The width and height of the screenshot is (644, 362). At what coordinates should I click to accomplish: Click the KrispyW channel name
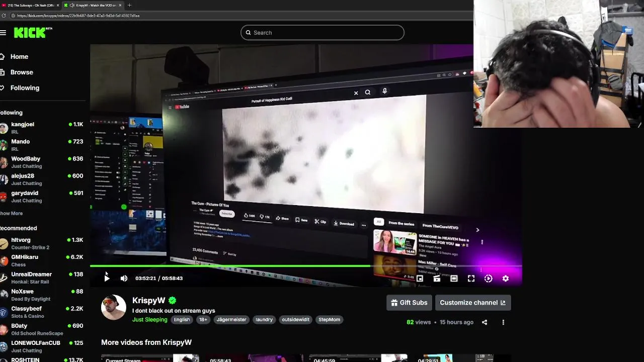point(148,300)
